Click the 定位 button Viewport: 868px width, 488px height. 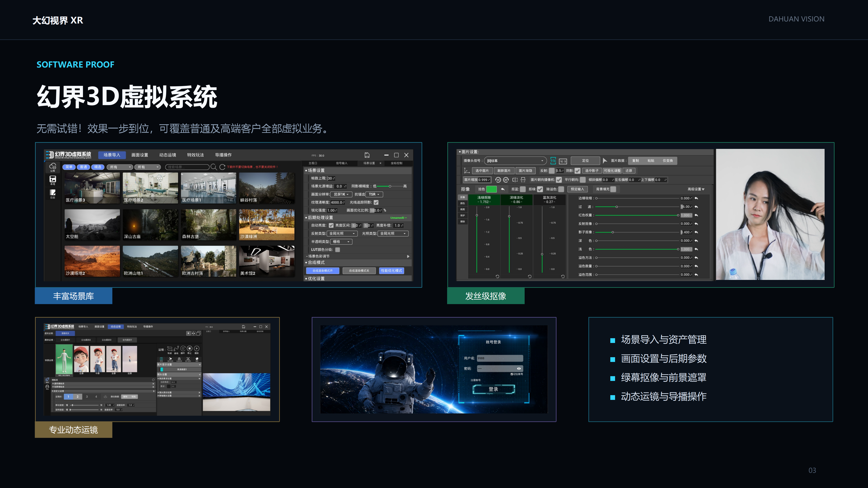click(x=585, y=161)
